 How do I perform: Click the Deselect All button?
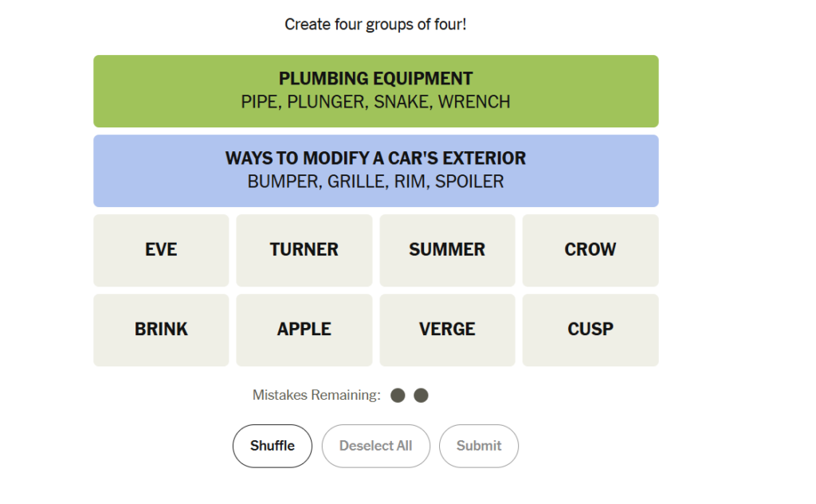tap(376, 446)
